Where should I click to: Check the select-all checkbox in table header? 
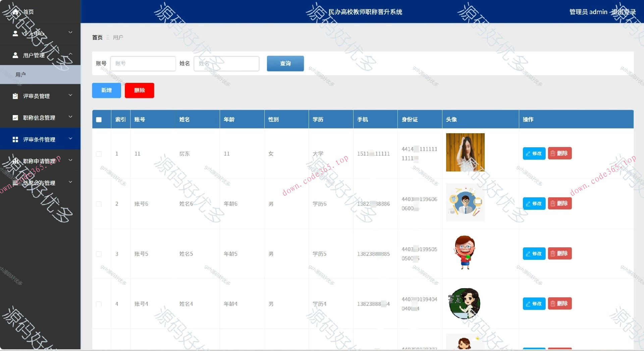(x=99, y=119)
